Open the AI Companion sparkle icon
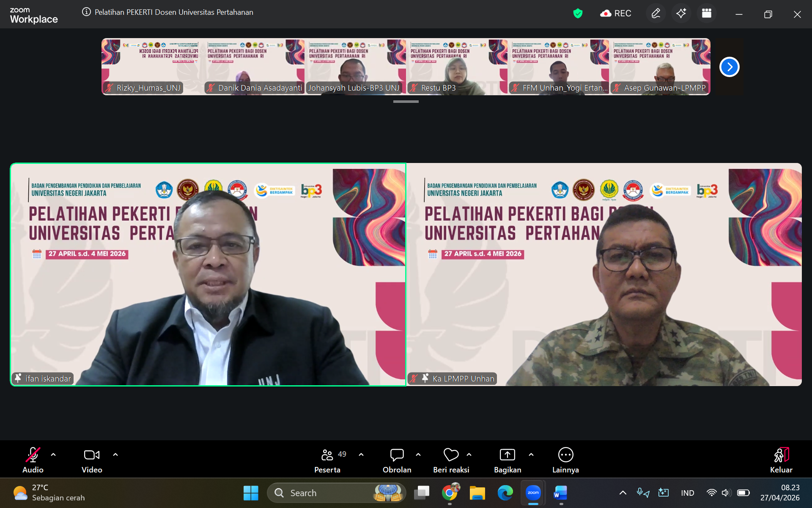812x508 pixels. [x=681, y=14]
